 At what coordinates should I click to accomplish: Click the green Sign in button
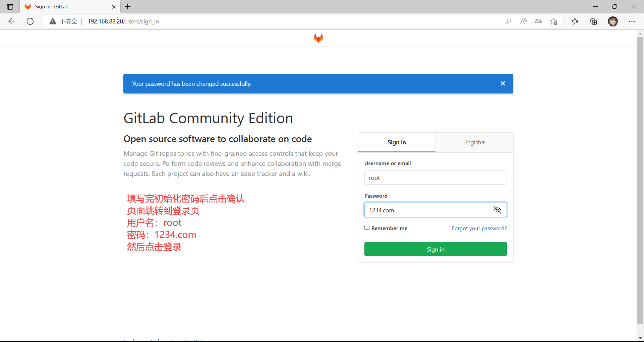(435, 249)
